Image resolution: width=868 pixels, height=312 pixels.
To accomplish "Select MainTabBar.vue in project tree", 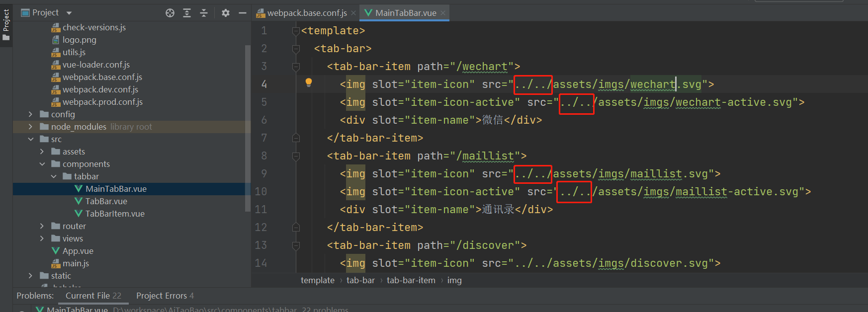I will point(116,189).
